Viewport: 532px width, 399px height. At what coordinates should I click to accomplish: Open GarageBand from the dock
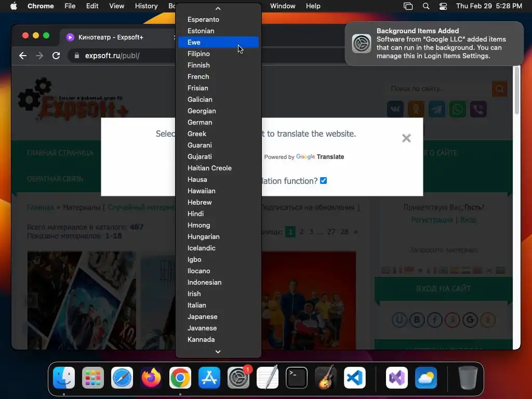[x=326, y=377]
